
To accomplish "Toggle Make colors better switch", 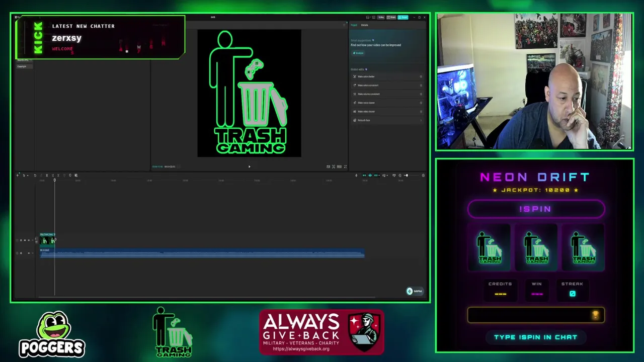I will 421,76.
